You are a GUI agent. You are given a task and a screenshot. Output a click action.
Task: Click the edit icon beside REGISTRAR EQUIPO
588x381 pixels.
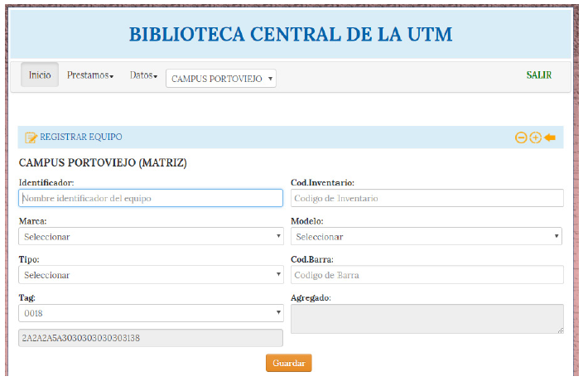31,137
